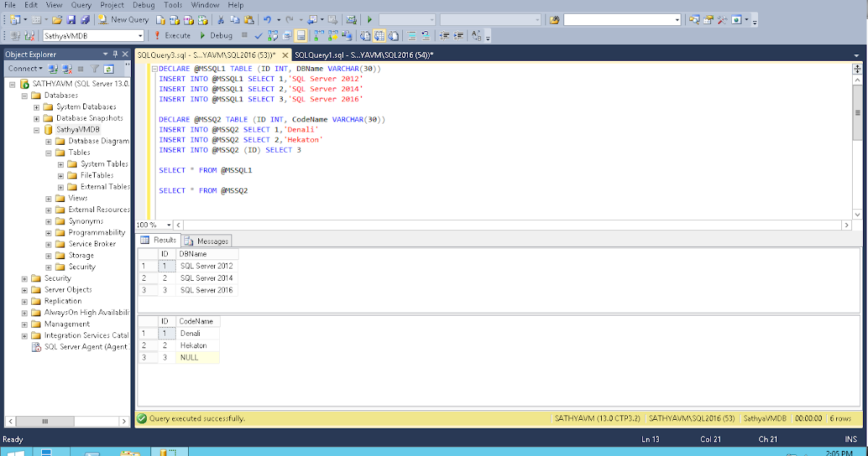Click the Save icon in toolbar
This screenshot has width=868, height=456.
click(x=71, y=20)
